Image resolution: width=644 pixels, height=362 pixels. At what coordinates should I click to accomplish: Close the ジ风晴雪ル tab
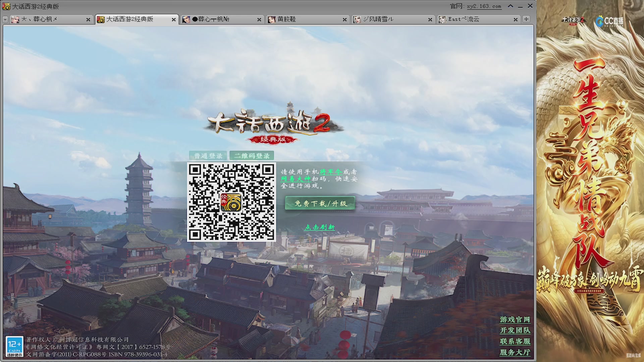430,20
